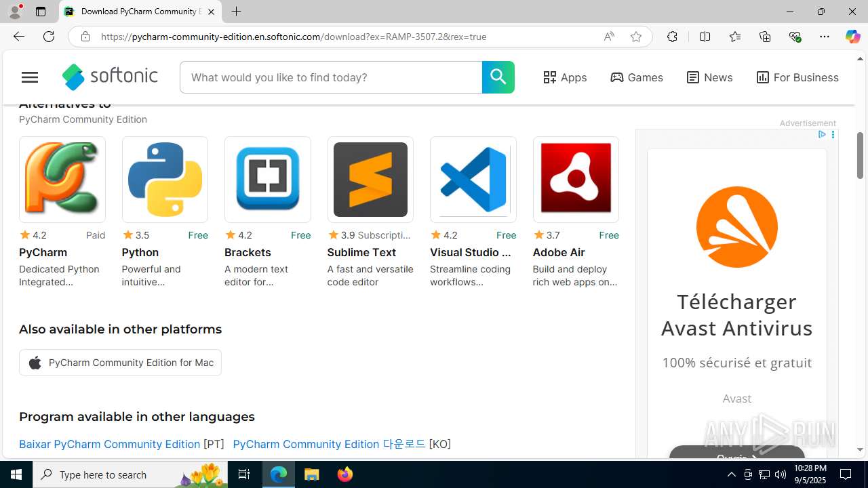Click the volume speaker tray icon

click(781, 474)
